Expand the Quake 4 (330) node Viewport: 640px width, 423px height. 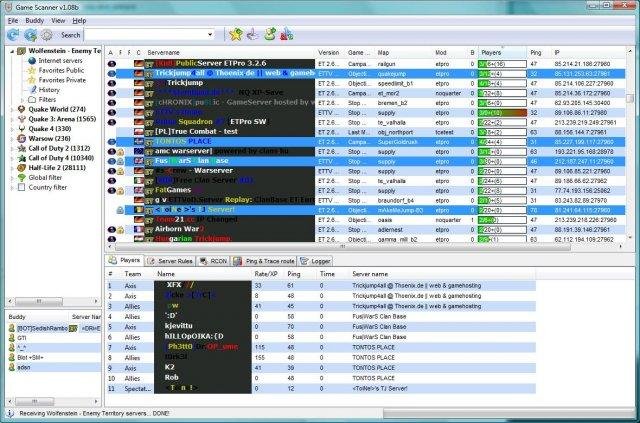[x=12, y=129]
